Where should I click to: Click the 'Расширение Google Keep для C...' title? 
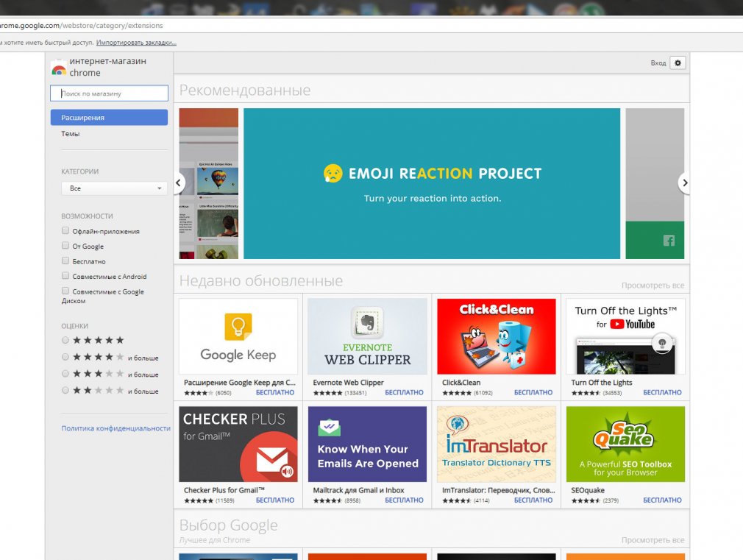tap(240, 383)
